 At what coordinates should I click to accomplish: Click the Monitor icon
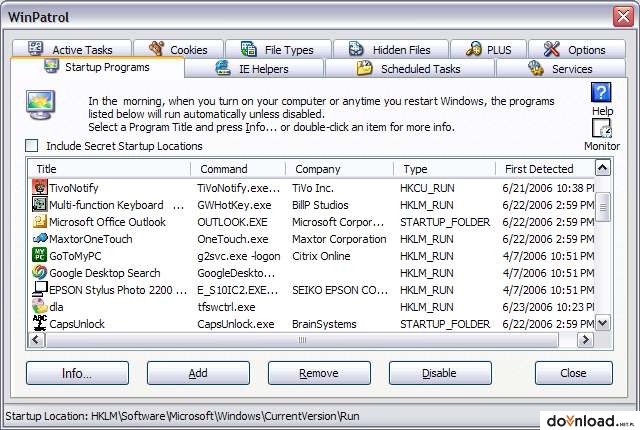pos(602,129)
